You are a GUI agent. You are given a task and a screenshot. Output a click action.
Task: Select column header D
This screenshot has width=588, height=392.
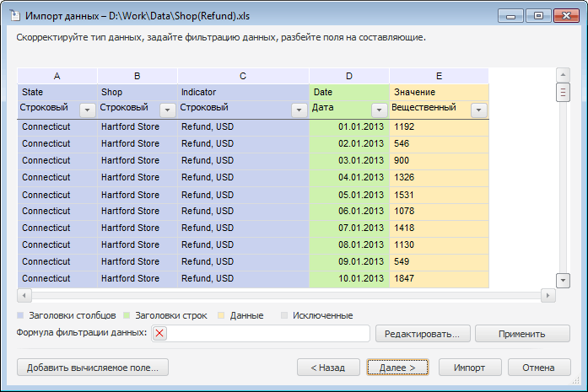pyautogui.click(x=349, y=76)
